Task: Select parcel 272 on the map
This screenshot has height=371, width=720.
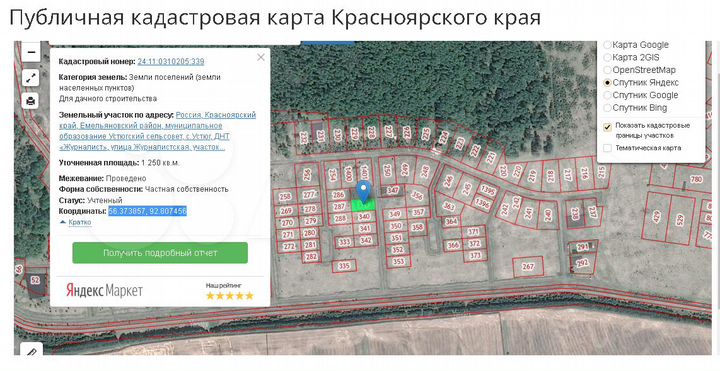Action: tap(289, 246)
